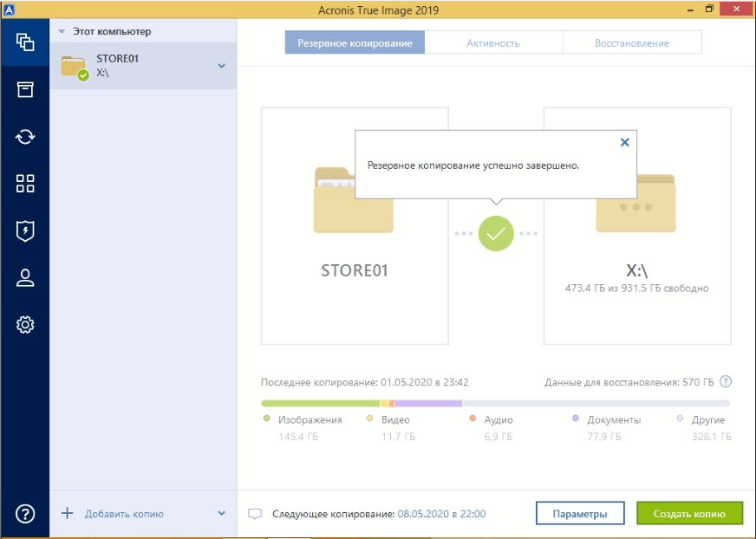This screenshot has width=756, height=539.
Task: Select the STORE01 backup entry name
Action: click(117, 58)
